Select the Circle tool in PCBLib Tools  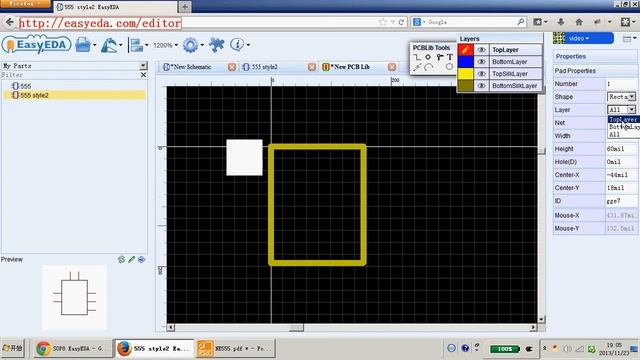(449, 67)
